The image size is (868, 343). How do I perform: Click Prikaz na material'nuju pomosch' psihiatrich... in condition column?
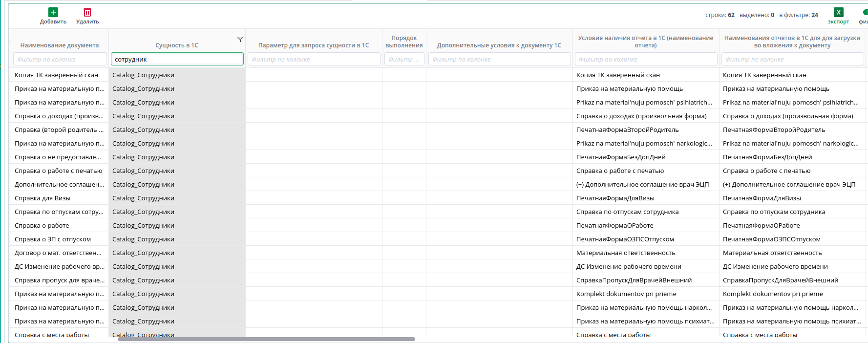tap(644, 102)
